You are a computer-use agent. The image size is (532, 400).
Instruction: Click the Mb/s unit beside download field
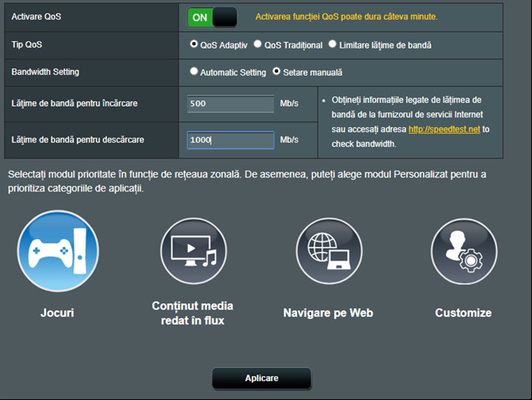point(289,140)
